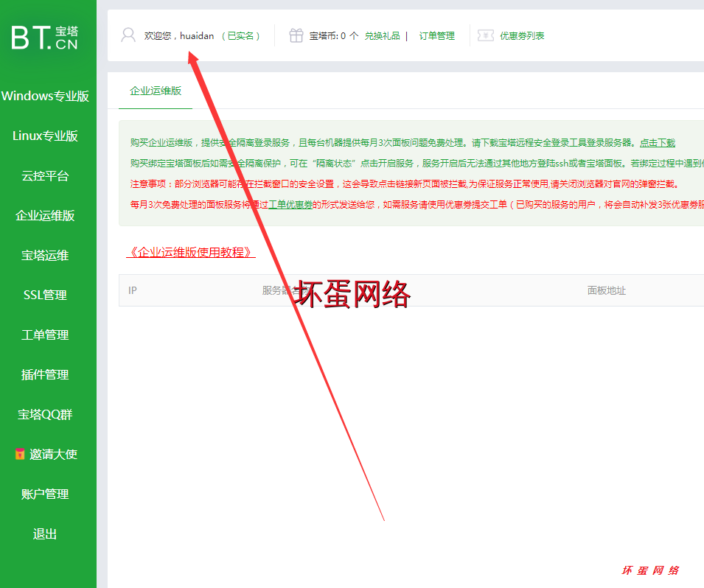Click the BT.CN logo
Viewport: 704px width, 588px height.
point(44,37)
